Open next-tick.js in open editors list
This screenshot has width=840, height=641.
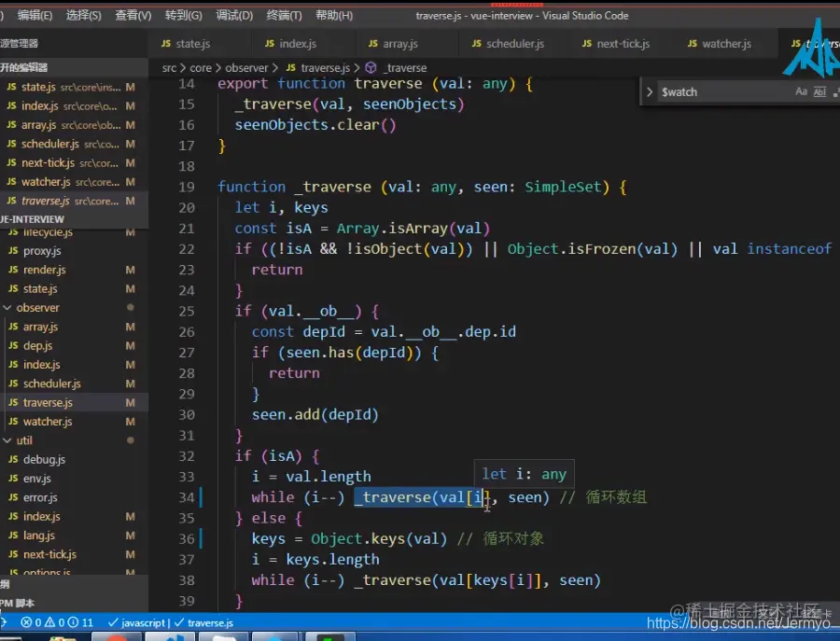pyautogui.click(x=74, y=162)
